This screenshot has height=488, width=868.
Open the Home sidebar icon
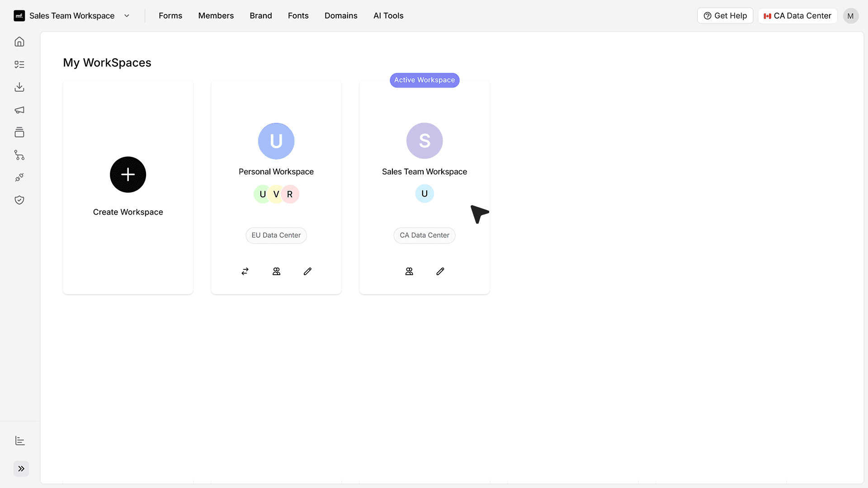tap(19, 42)
